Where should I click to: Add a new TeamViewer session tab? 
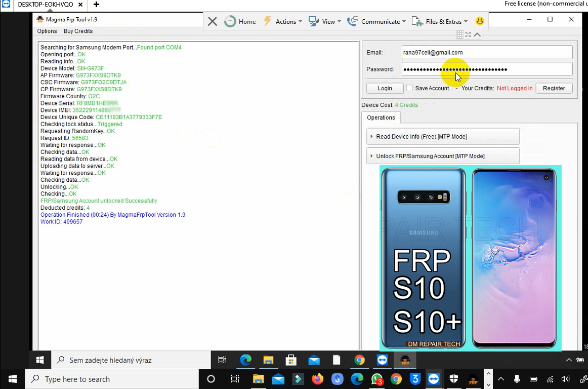tap(96, 5)
